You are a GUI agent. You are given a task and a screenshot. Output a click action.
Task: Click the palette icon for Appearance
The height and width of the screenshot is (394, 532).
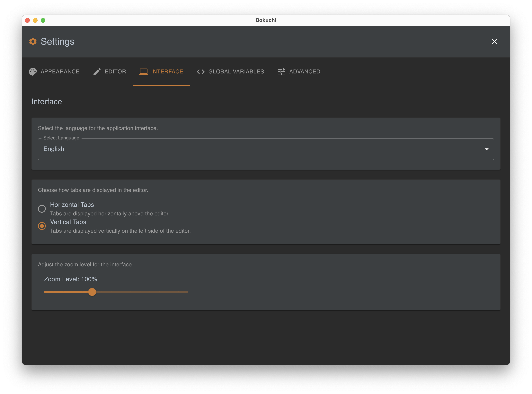click(x=33, y=71)
